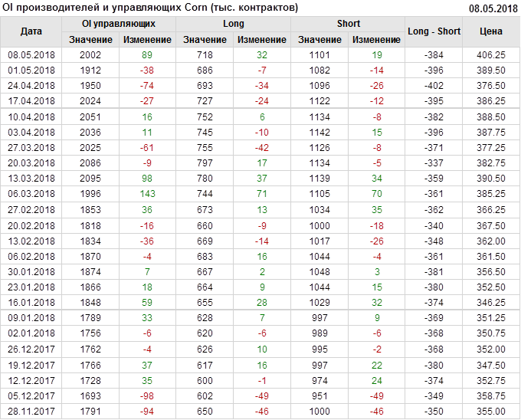Screen dimensions: 521x420
Task: Select the 'Short' column group header
Action: click(349, 24)
